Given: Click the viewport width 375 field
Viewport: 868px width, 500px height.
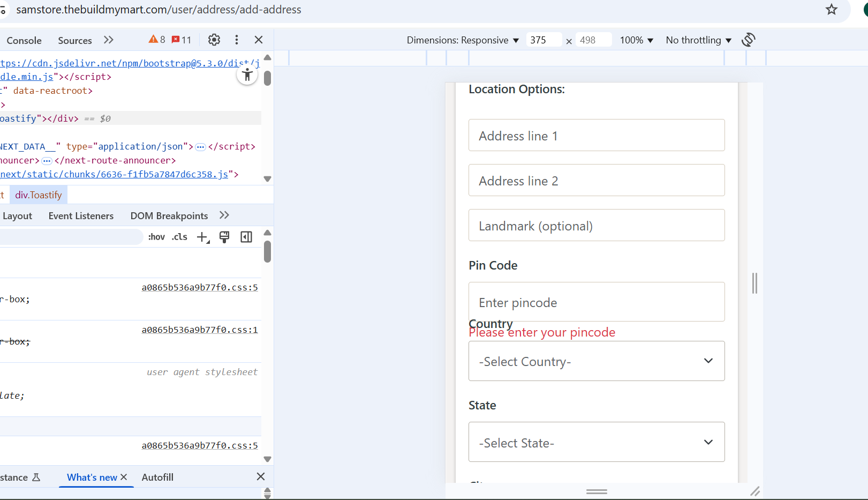Looking at the screenshot, I should click(x=544, y=40).
